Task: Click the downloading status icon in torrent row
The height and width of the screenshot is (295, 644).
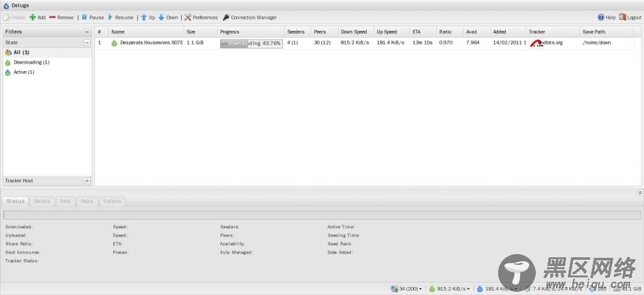Action: tap(114, 43)
